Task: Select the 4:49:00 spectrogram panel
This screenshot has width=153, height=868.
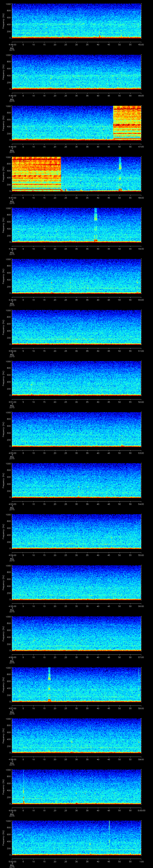Action: pyautogui.click(x=76, y=276)
